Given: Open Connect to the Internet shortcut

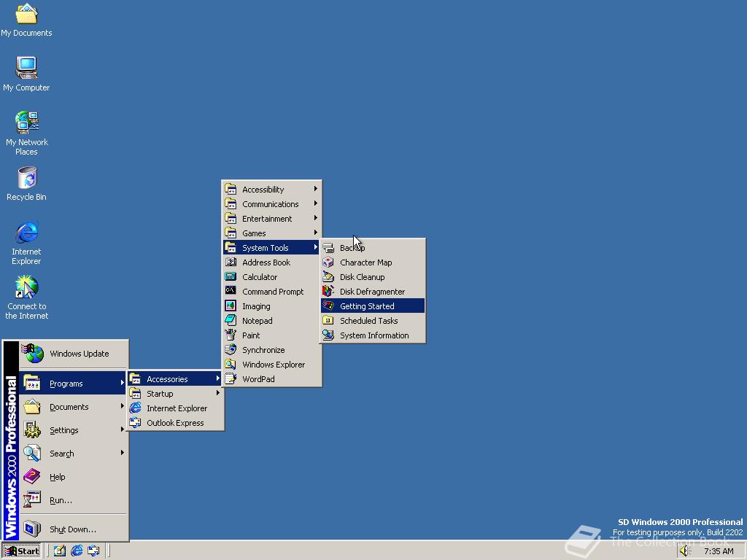Looking at the screenshot, I should (26, 297).
